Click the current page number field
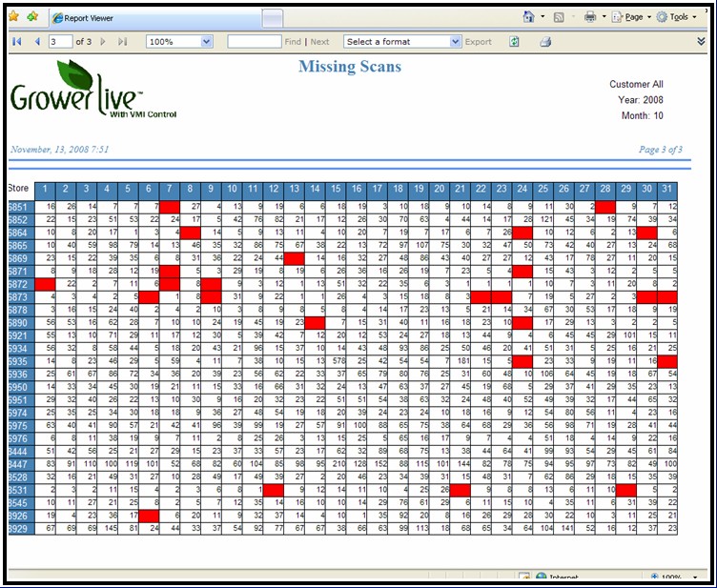Image resolution: width=717 pixels, height=588 pixels. pyautogui.click(x=58, y=42)
